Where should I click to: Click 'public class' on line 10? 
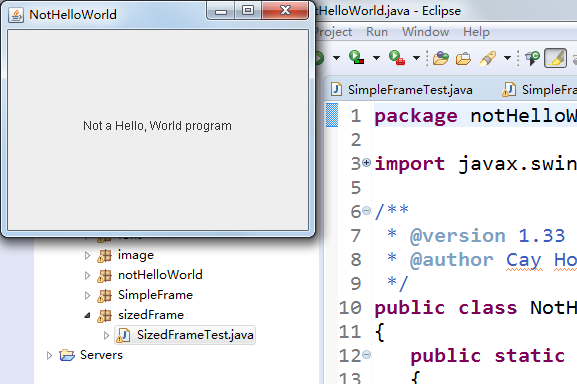coord(446,307)
